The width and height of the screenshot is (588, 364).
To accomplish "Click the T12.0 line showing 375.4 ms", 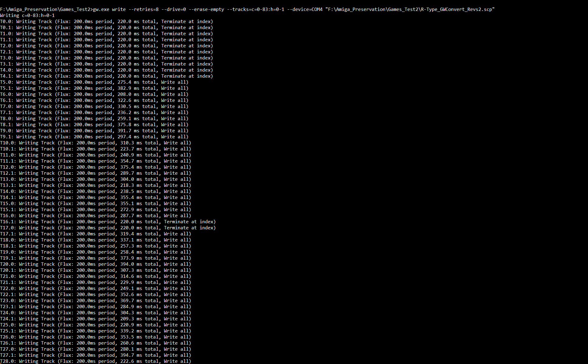I will (x=96, y=167).
